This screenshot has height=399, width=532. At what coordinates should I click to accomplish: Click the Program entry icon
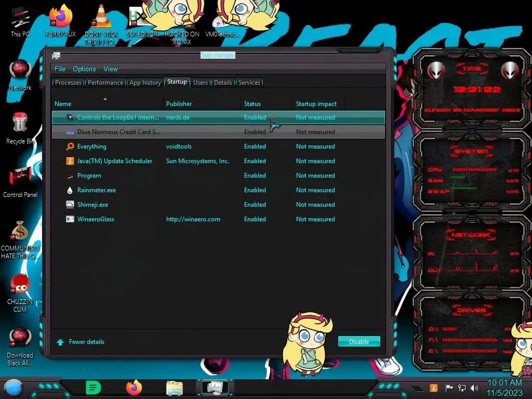(x=70, y=176)
